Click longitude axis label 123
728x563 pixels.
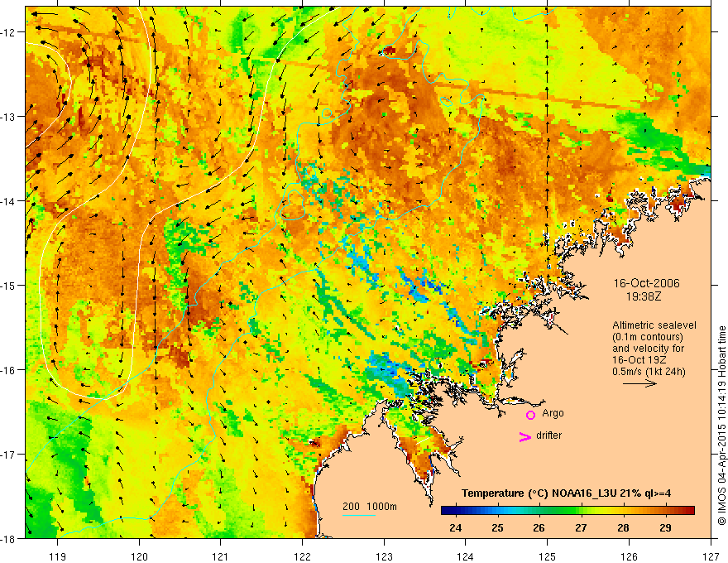point(384,556)
